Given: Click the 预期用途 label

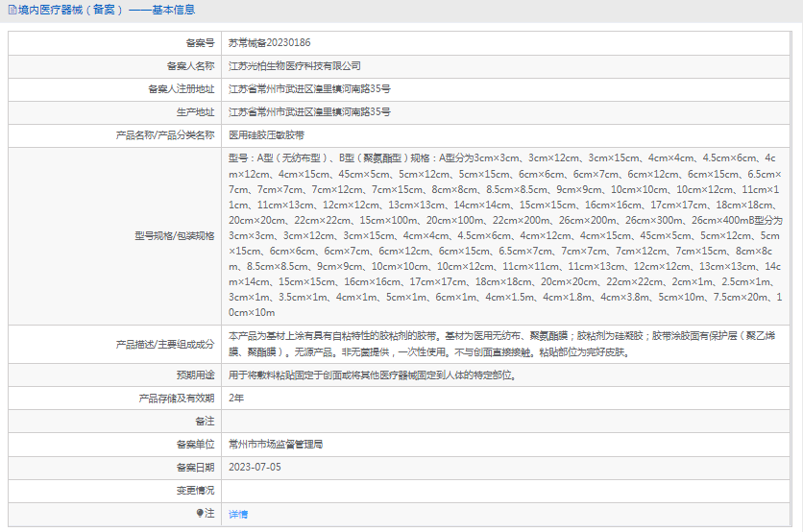Looking at the screenshot, I should click(x=196, y=375).
